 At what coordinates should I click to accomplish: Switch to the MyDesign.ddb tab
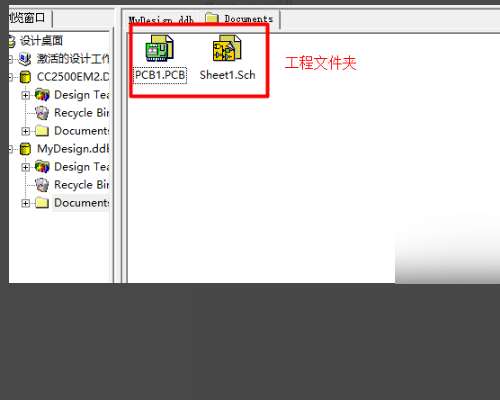coord(161,19)
